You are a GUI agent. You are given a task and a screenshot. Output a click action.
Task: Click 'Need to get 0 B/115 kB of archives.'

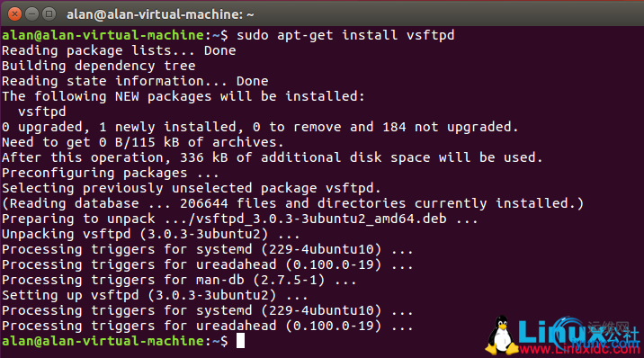pyautogui.click(x=142, y=142)
